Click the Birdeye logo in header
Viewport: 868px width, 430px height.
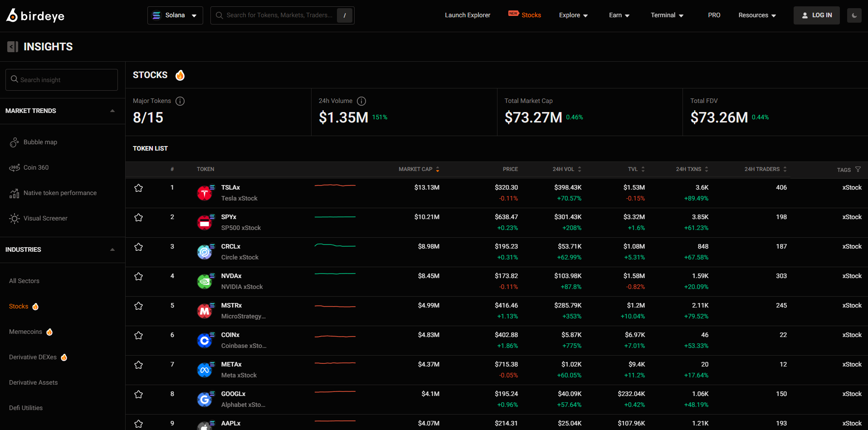point(35,16)
